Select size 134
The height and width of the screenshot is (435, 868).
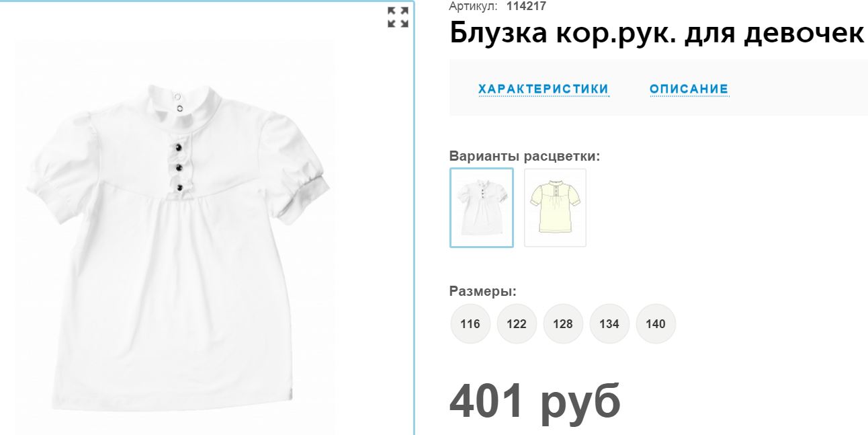coord(609,323)
